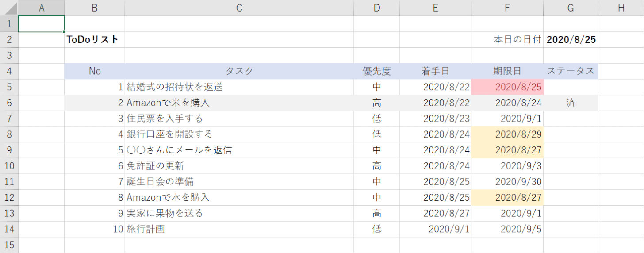This screenshot has width=644, height=253.
Task: Click the タスク header cell
Action: 239,71
